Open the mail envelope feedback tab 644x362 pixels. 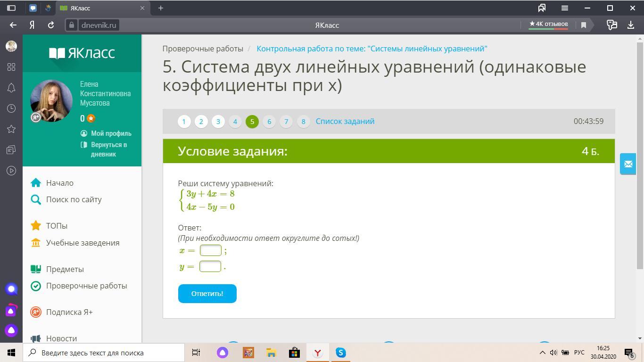click(628, 164)
